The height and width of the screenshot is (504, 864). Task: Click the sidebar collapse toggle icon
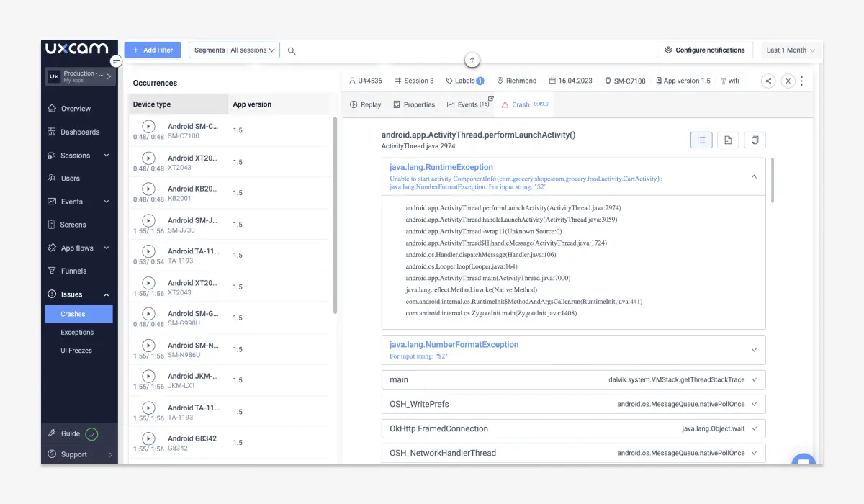(116, 61)
